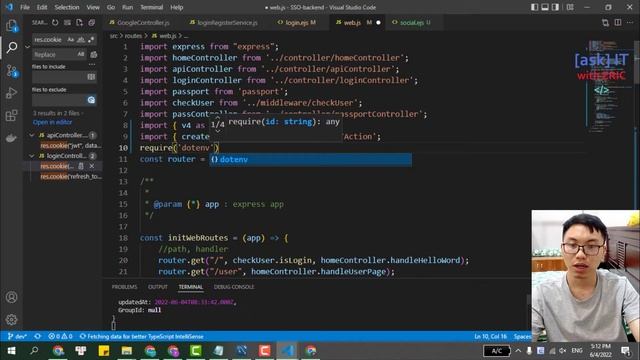
Task: Open the Edit menu
Action: click(x=42, y=7)
